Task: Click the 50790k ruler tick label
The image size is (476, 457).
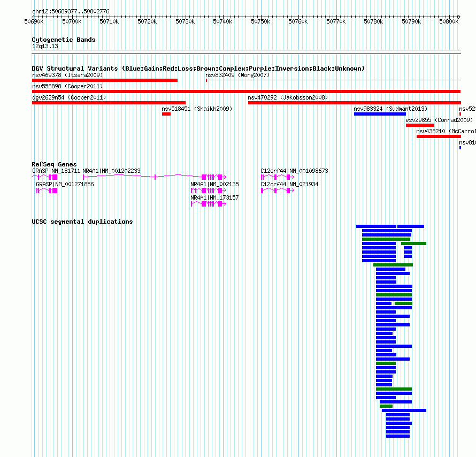Action: (411, 21)
